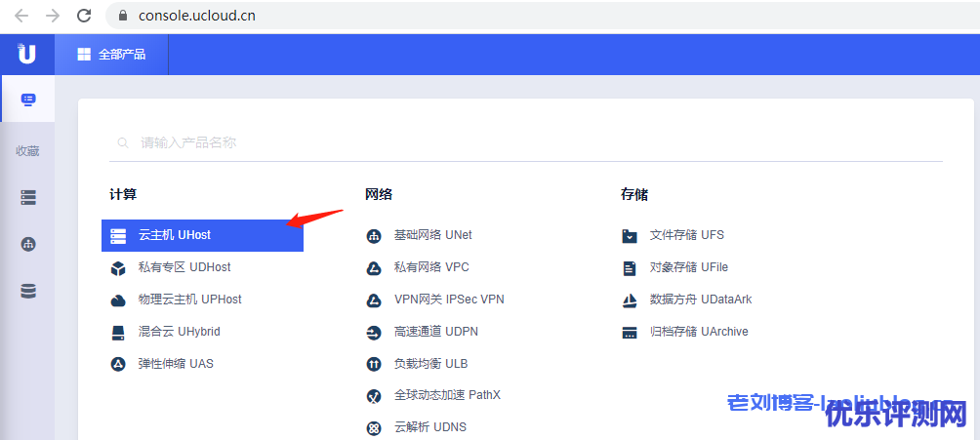Click the server stack sidebar icon
The image size is (980, 440).
point(28,197)
